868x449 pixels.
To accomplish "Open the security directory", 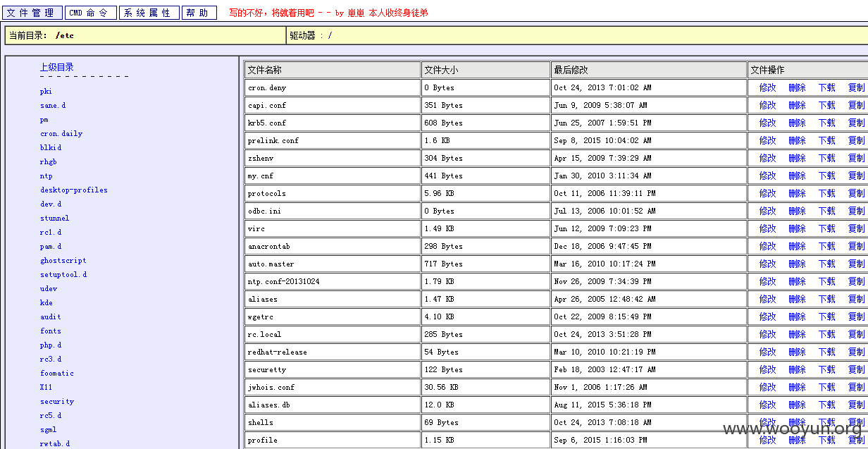I will [57, 402].
